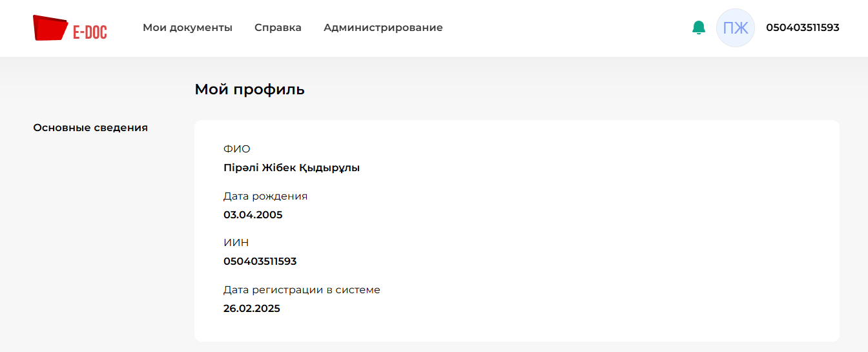Click the E-DOC logo text

pyautogui.click(x=90, y=32)
